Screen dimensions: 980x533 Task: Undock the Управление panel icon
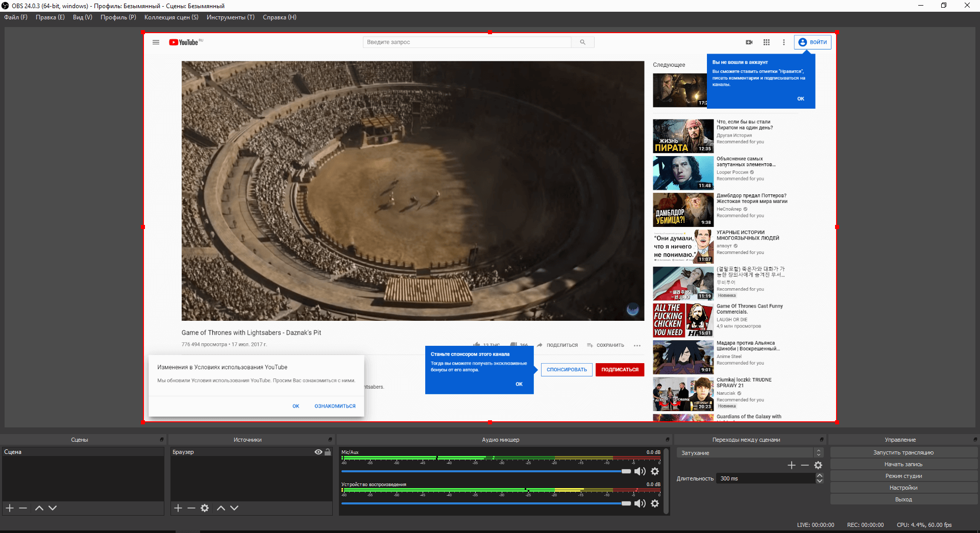975,440
